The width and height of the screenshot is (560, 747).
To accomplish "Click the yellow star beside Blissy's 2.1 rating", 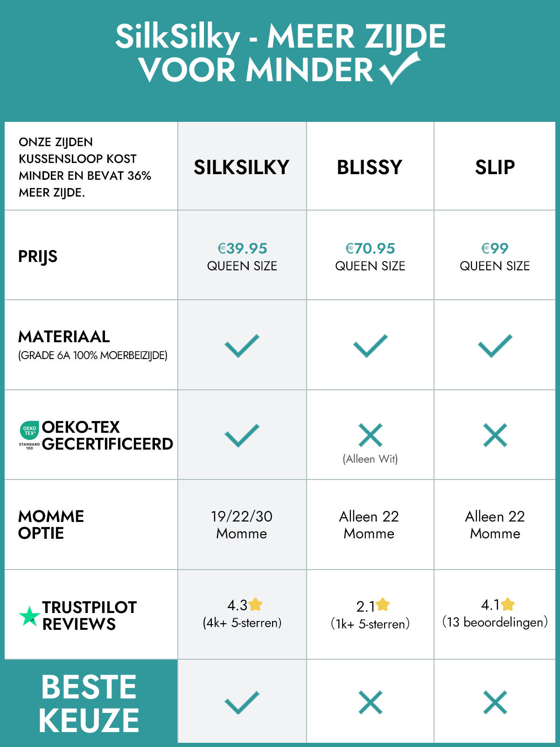I will point(383,605).
